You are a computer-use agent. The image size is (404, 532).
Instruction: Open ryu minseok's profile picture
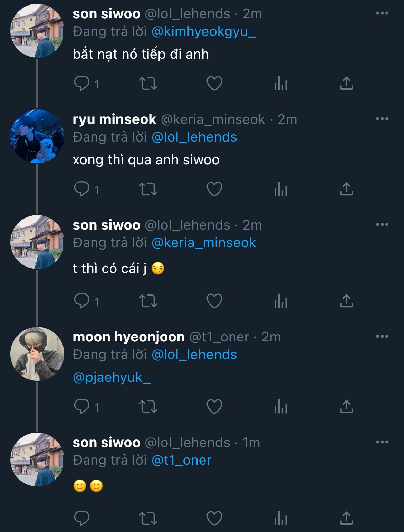coord(37,136)
